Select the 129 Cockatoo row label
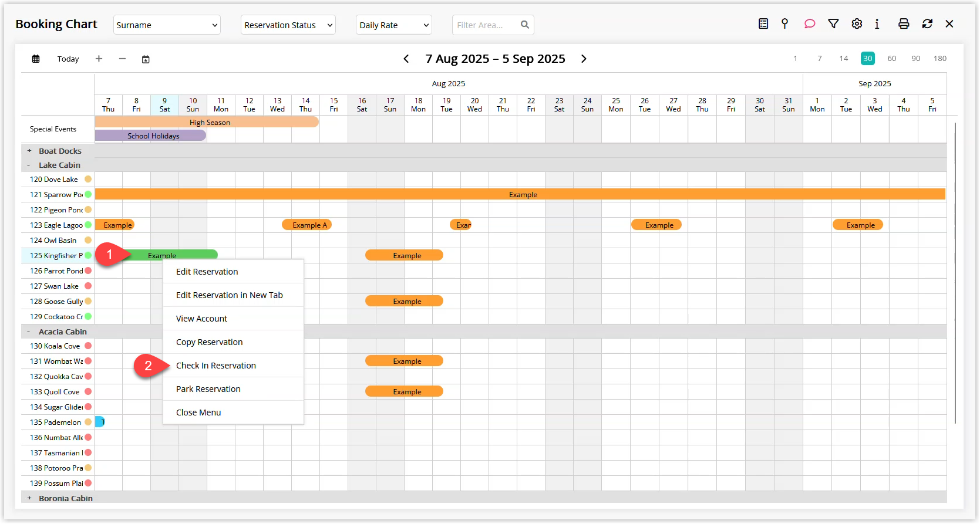980x524 pixels. coord(56,316)
